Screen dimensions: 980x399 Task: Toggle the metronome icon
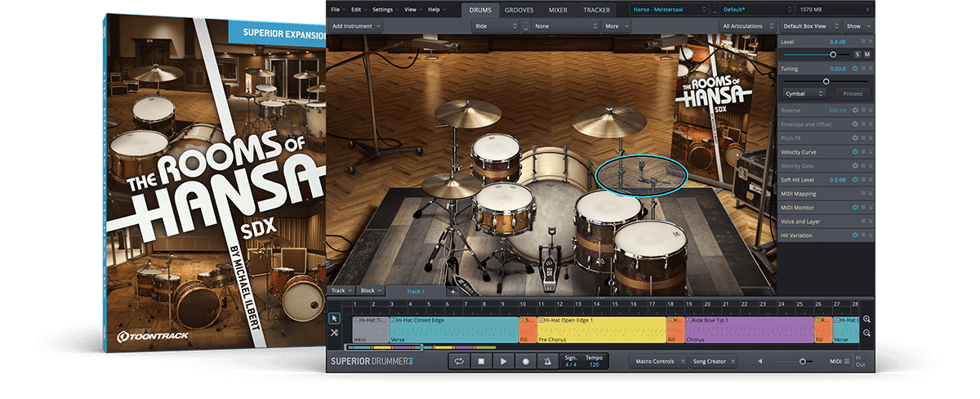click(x=547, y=361)
